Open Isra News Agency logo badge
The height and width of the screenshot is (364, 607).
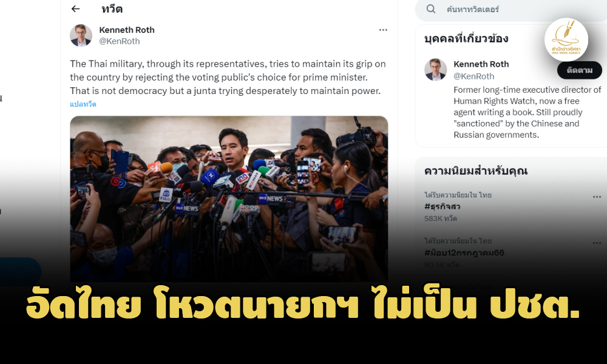pos(566,39)
